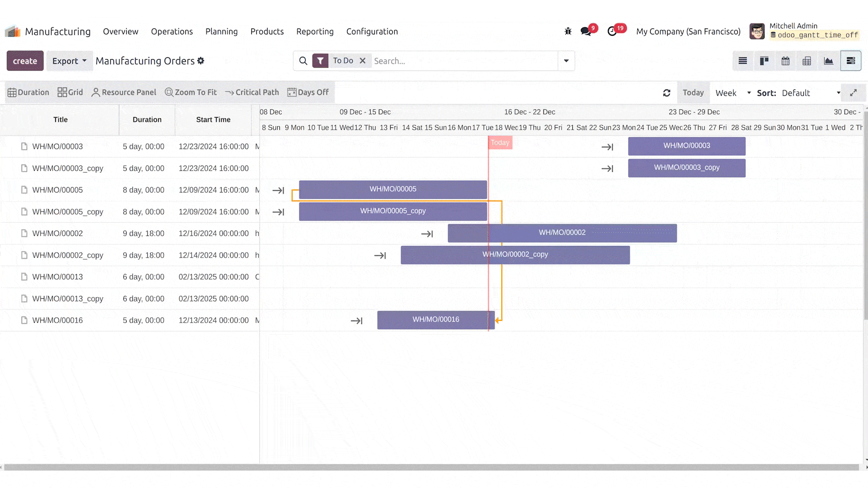The width and height of the screenshot is (868, 488).
Task: Click the create button
Action: pos(25,61)
